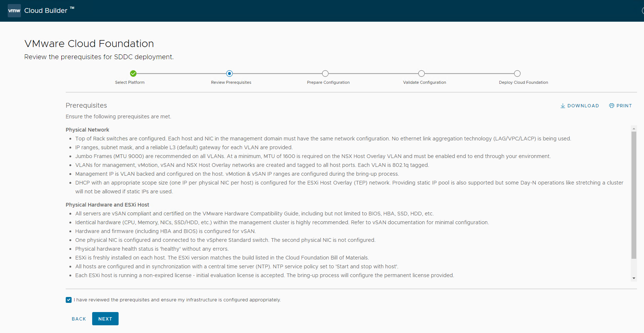644x333 pixels.
Task: Click the 'Identical hardware' bullet
Action: (282, 222)
